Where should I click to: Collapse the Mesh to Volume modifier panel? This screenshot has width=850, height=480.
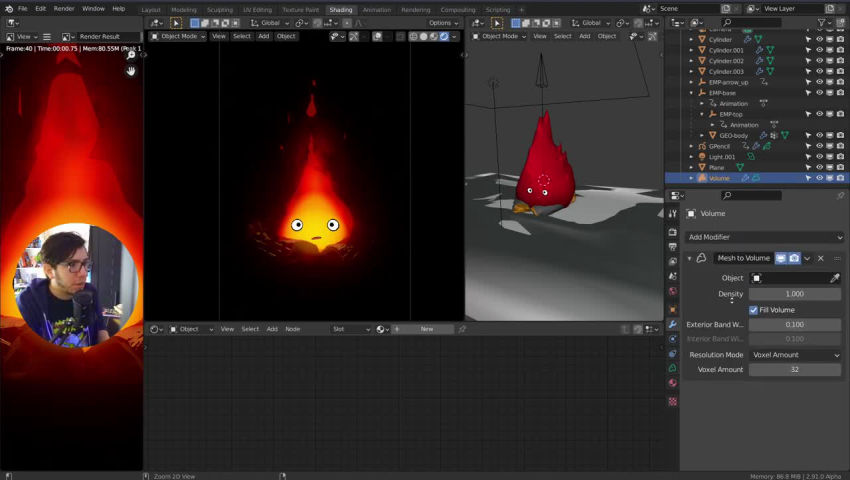690,258
